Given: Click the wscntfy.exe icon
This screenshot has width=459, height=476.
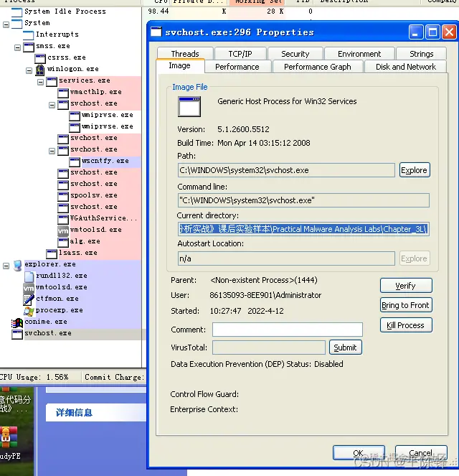Looking at the screenshot, I should coord(75,162).
